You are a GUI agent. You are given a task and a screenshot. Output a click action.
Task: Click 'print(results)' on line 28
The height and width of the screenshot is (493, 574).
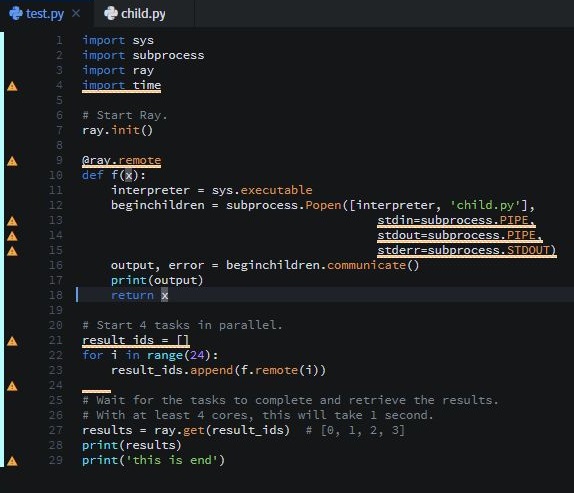click(x=132, y=445)
